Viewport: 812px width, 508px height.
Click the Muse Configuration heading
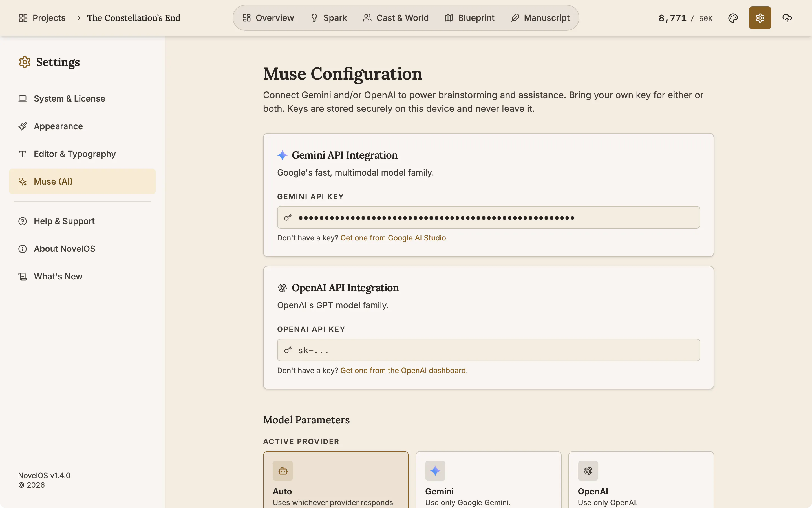pyautogui.click(x=343, y=74)
